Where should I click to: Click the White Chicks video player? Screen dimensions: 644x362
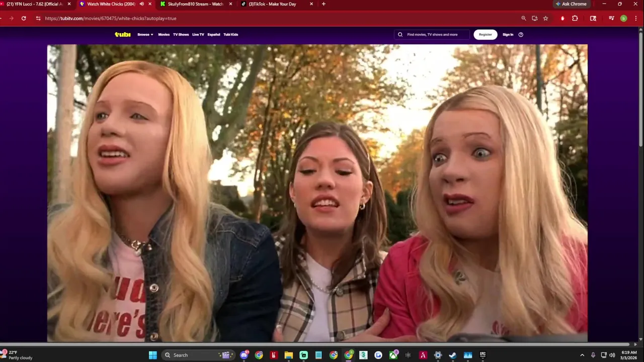317,193
